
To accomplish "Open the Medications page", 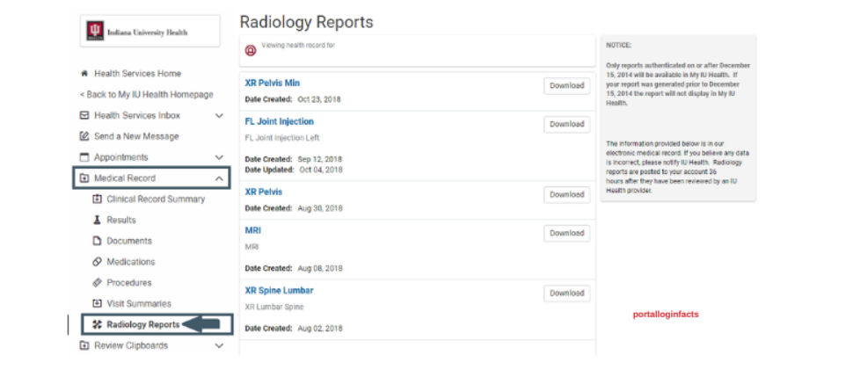I will pyautogui.click(x=131, y=262).
